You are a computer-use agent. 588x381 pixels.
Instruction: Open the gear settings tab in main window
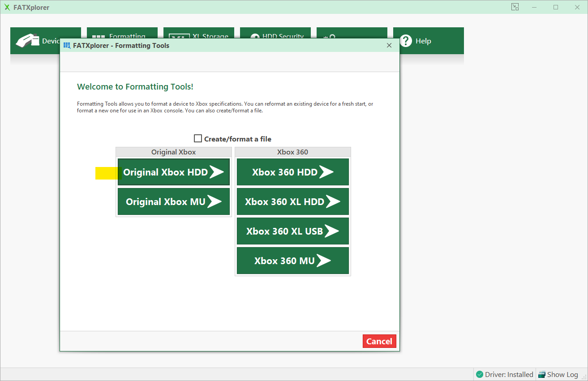tap(352, 33)
